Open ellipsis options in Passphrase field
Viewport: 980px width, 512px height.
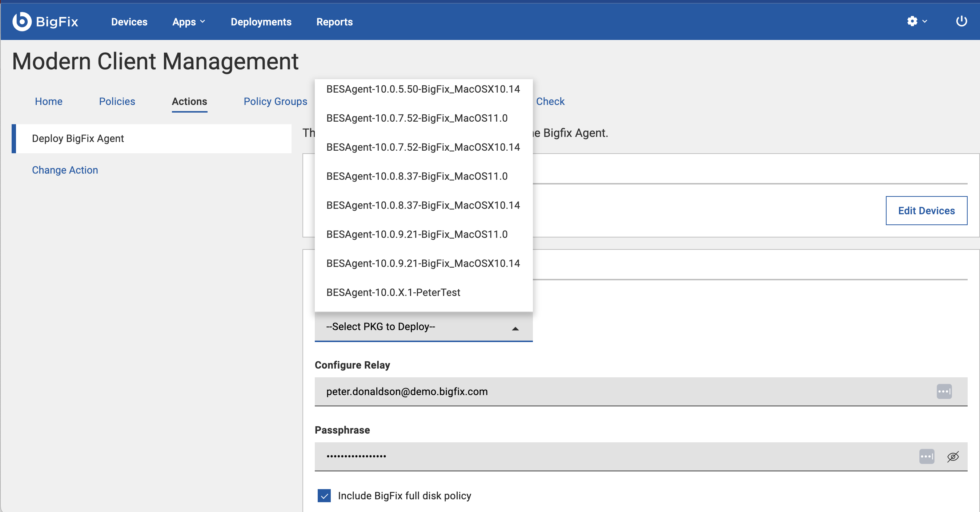[x=927, y=456]
